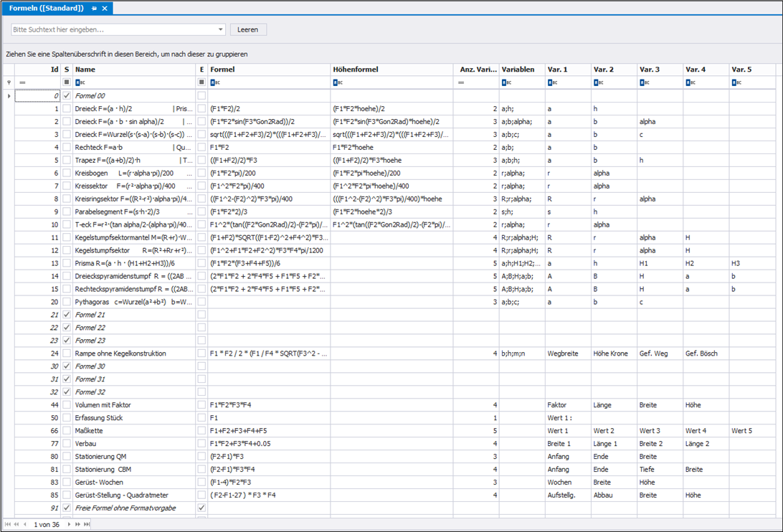The image size is (783, 532).
Task: Uncheck the S checkbox for Formel 21
Action: coord(67,315)
